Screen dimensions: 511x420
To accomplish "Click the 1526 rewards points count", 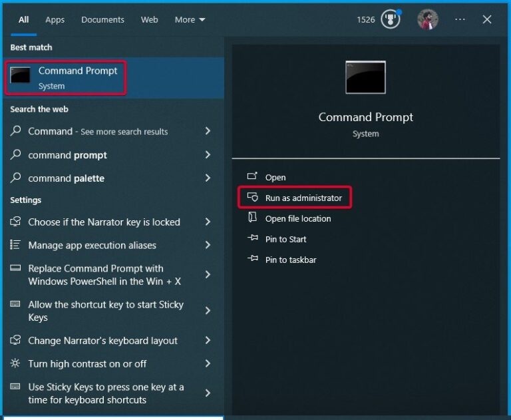I will [366, 20].
